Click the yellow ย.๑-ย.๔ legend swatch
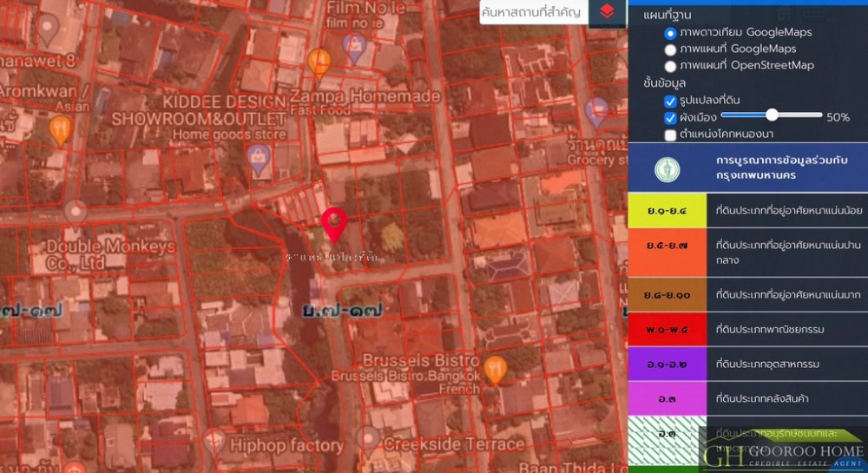The width and height of the screenshot is (868, 473). click(x=667, y=210)
